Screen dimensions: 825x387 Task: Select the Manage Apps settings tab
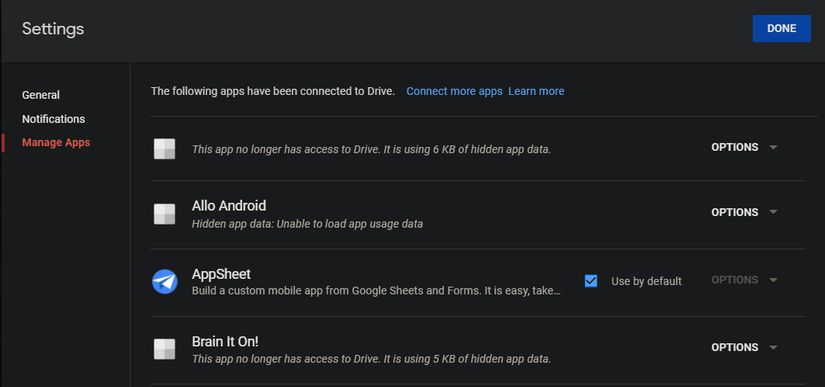pyautogui.click(x=56, y=142)
